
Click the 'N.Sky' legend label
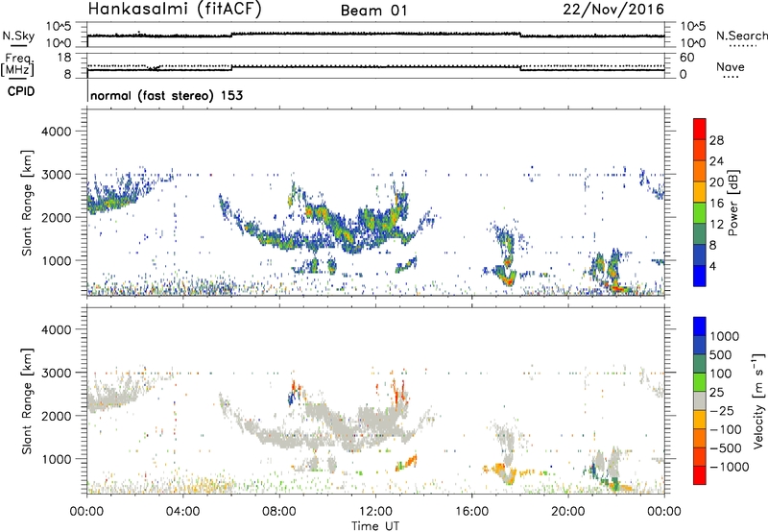(18, 36)
